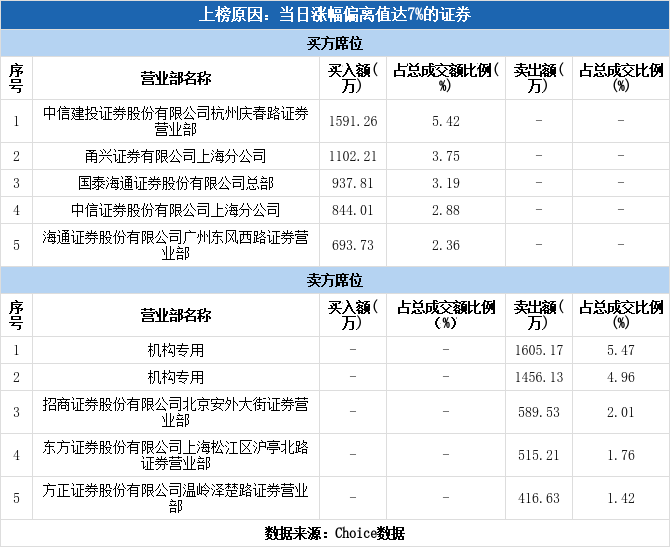Select 甬兴证券有限公司上海分公司 cell
Image resolution: width=670 pixels, height=547 pixels.
coord(176,156)
